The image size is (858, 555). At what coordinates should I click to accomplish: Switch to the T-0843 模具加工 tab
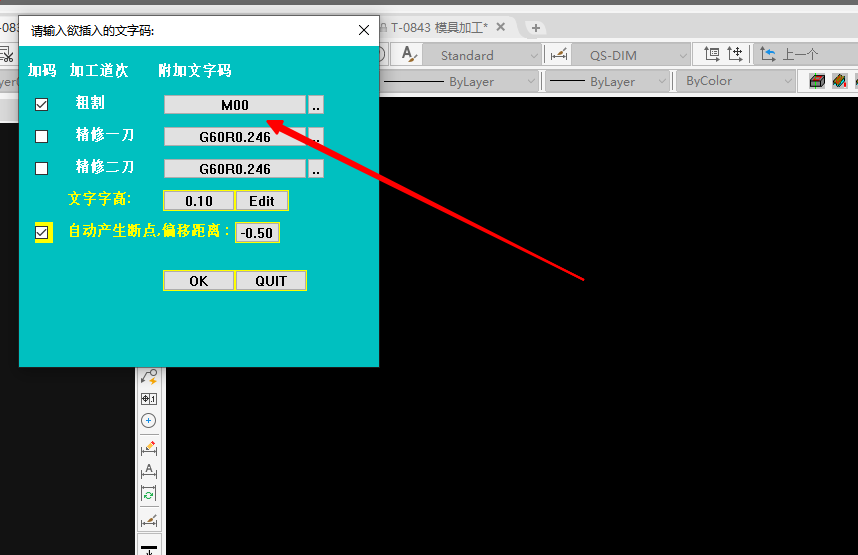[439, 27]
